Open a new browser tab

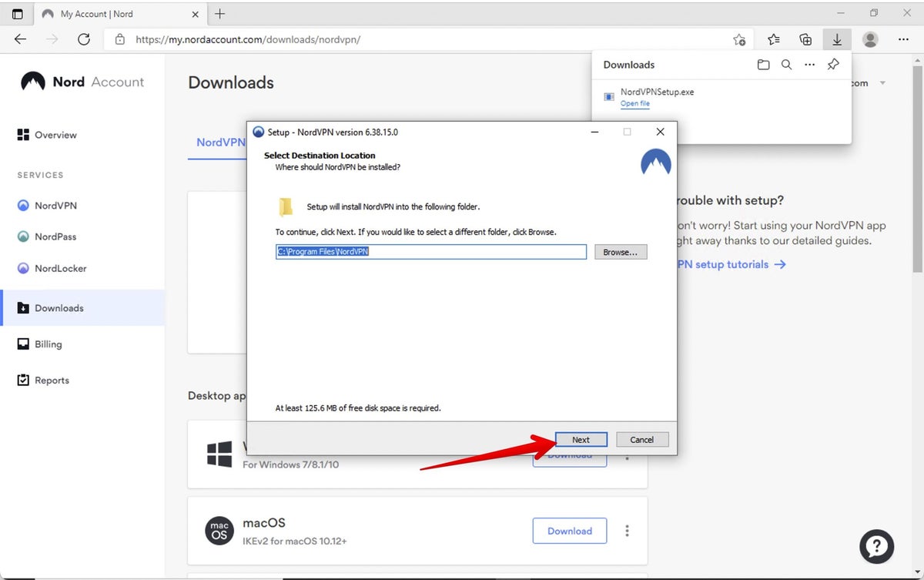click(219, 14)
